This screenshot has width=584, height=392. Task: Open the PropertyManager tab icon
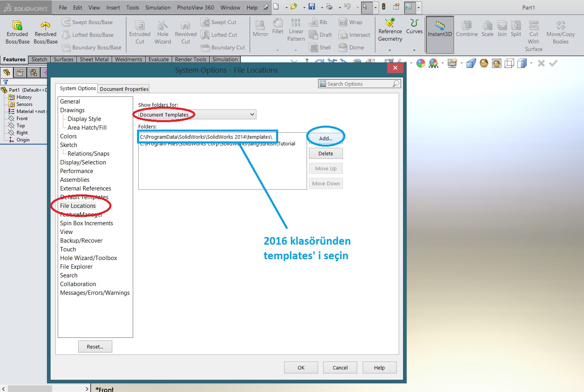[21, 72]
